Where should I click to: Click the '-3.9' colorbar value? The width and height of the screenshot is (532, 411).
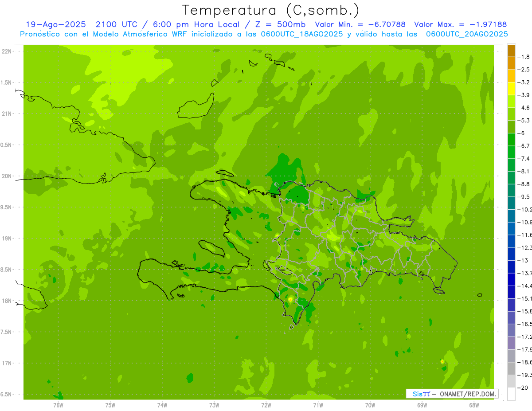point(524,95)
